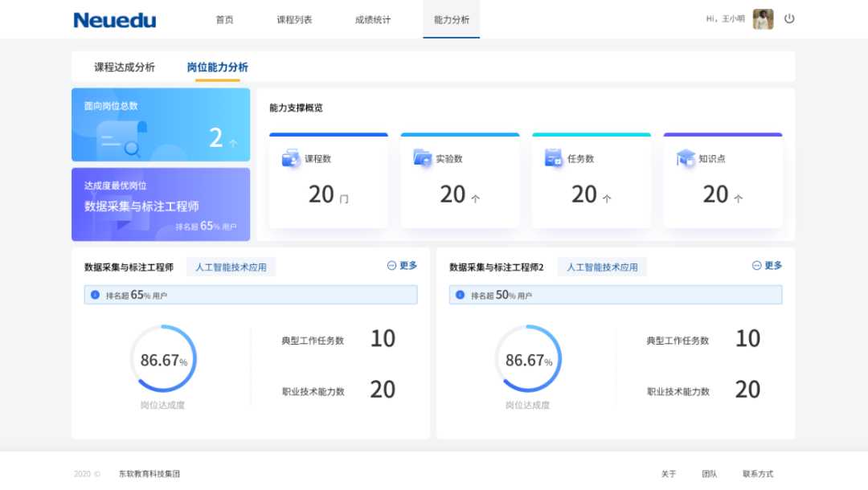Click the 实验数 folder icon
This screenshot has height=490, width=868.
[422, 157]
